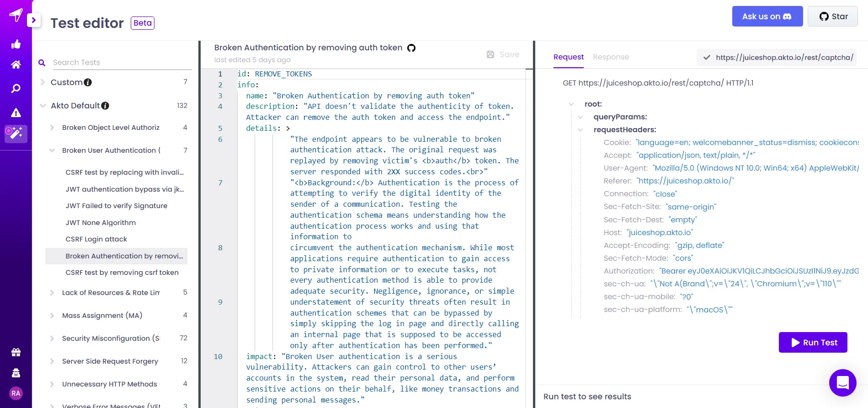Click the User-Agent header value
The width and height of the screenshot is (868, 408).
(756, 168)
